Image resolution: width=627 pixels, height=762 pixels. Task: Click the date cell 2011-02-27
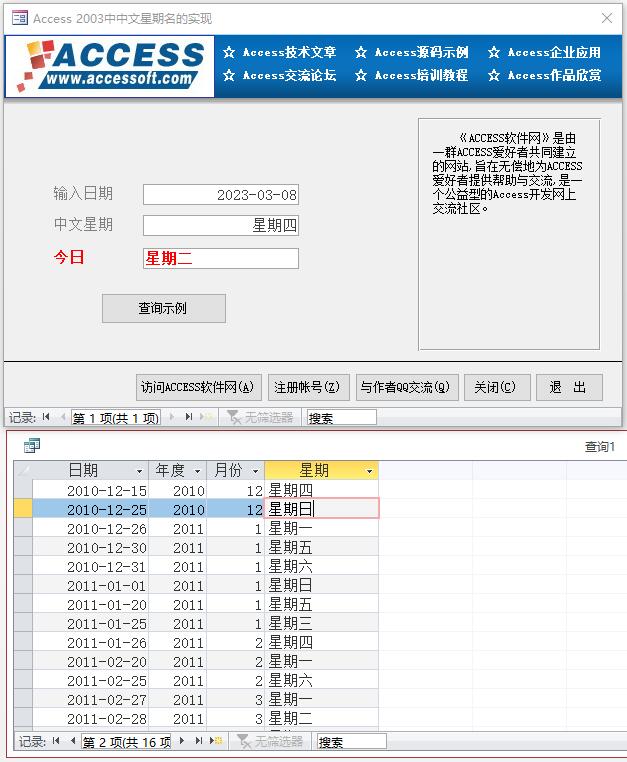(x=90, y=699)
